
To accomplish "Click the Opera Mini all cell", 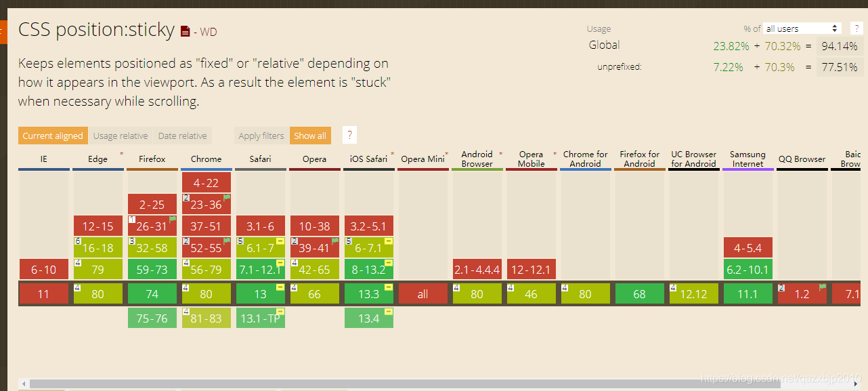I will coord(423,293).
